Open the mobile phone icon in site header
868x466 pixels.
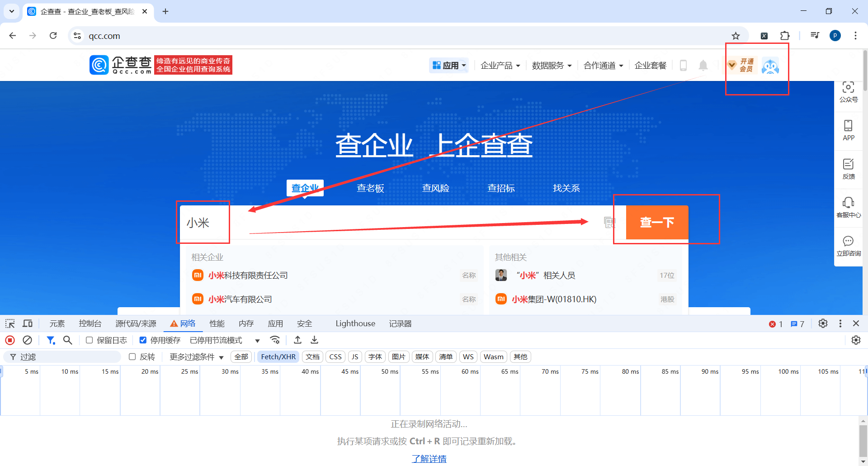pyautogui.click(x=683, y=66)
